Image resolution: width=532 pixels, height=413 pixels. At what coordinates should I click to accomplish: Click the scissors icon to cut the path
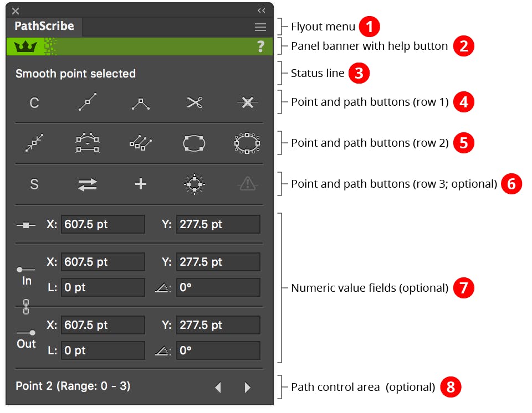point(193,102)
